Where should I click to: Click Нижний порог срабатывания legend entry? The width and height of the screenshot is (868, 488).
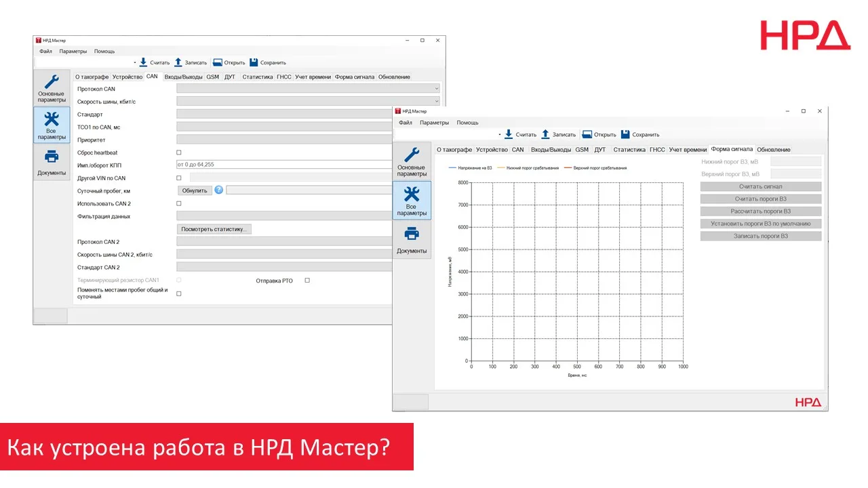tap(528, 167)
